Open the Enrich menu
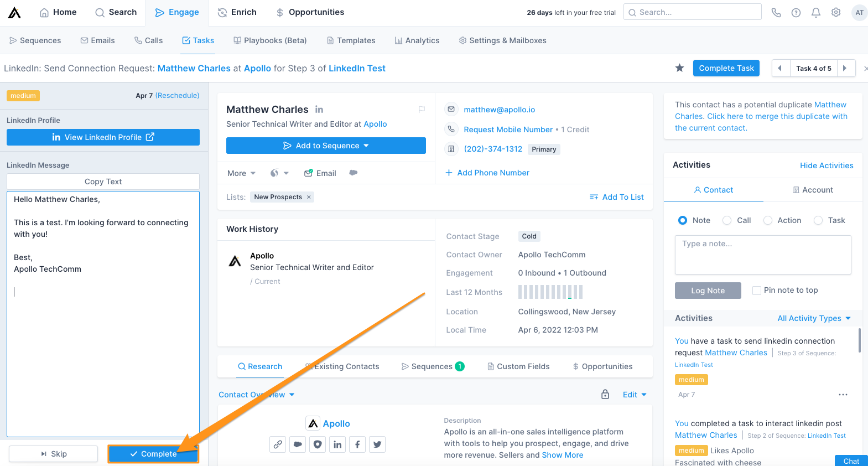This screenshot has height=466, width=868. point(237,12)
